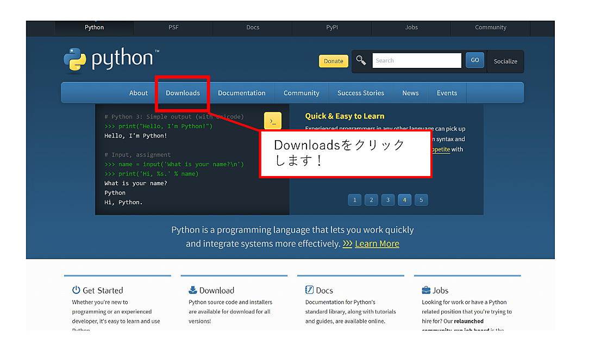
Task: Focus the Search input field
Action: point(417,60)
